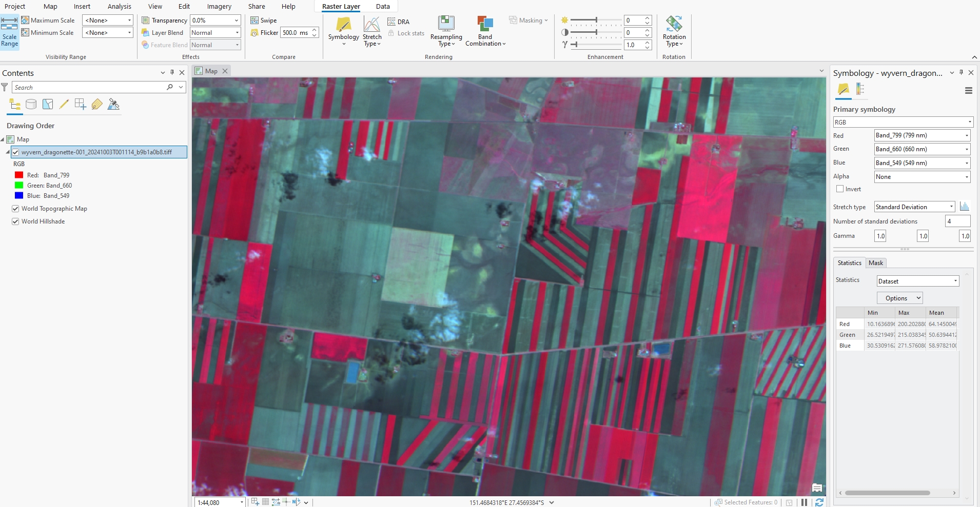The image size is (980, 507).
Task: Click the DRA button
Action: [x=399, y=22]
